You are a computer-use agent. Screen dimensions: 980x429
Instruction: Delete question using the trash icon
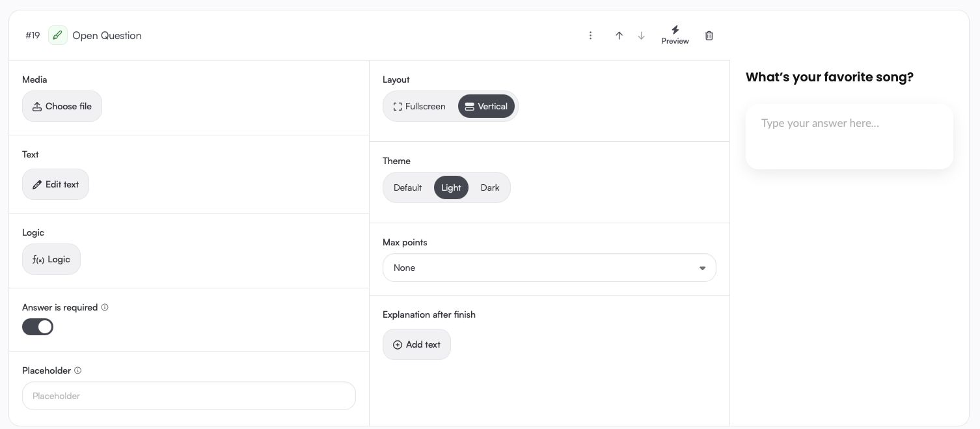click(x=709, y=36)
